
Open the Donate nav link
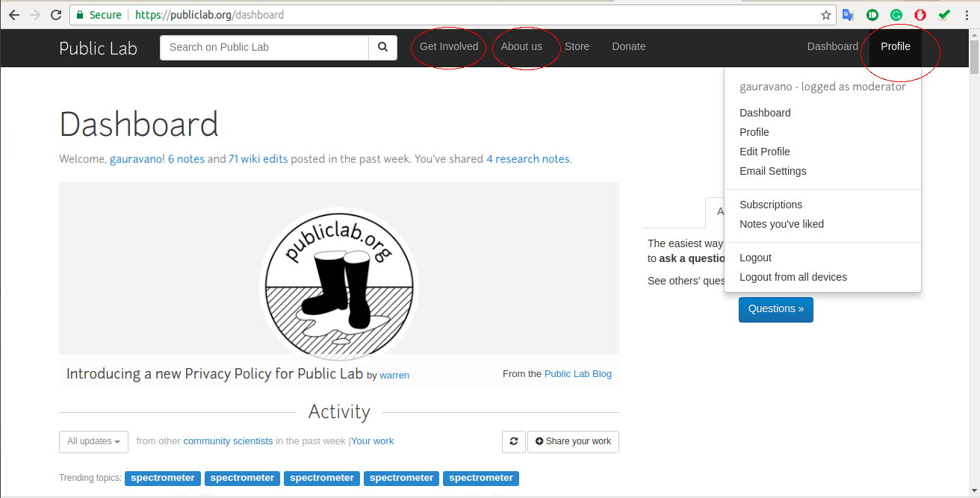click(x=628, y=46)
